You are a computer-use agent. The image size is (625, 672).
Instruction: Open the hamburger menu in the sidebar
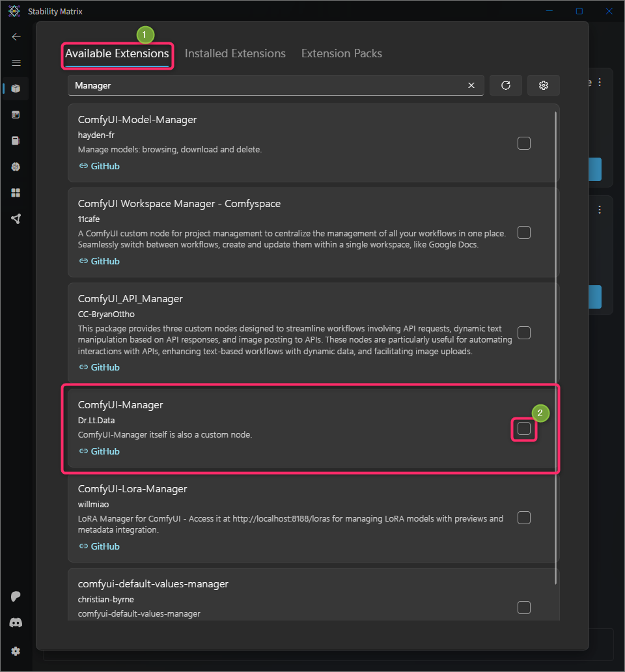16,63
